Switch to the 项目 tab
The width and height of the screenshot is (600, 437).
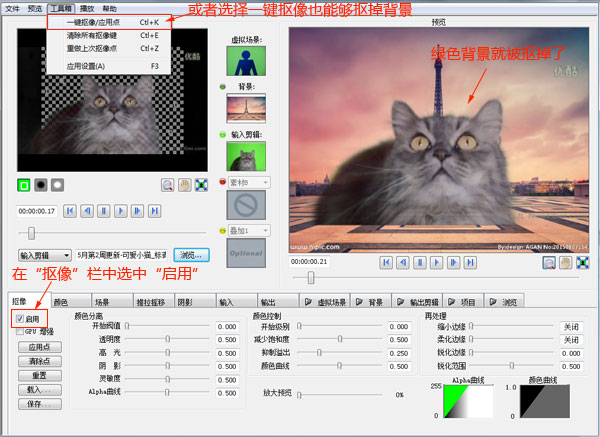point(463,302)
